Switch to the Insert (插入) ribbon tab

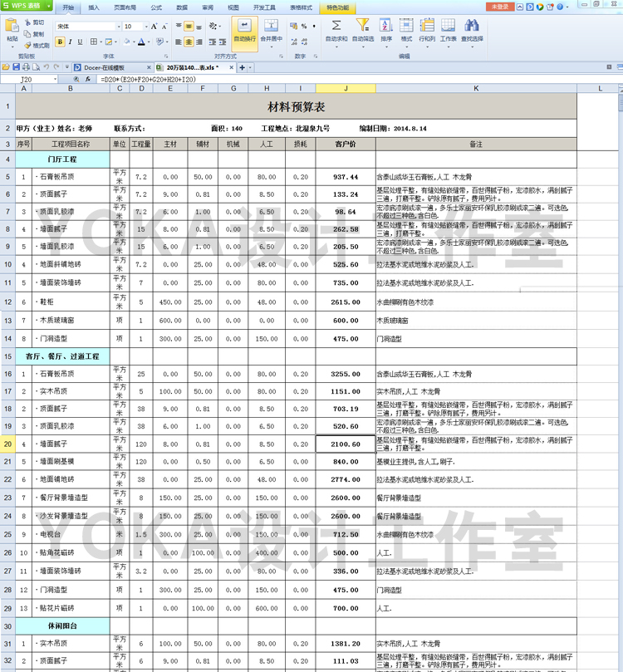94,7
